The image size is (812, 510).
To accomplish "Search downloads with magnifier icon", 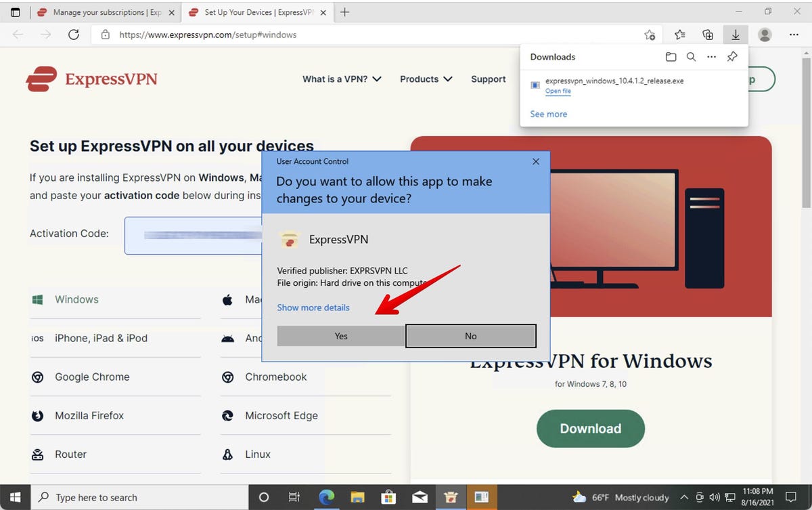I will tap(691, 57).
